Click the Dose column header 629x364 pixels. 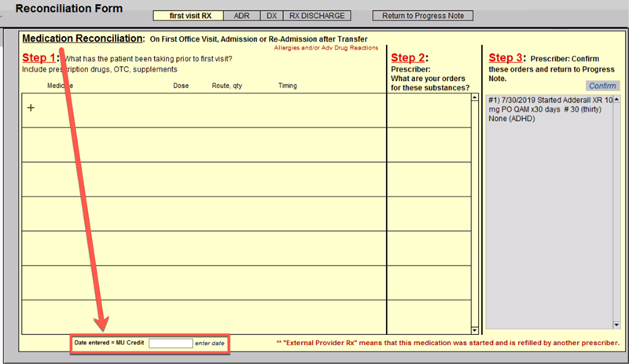click(180, 86)
